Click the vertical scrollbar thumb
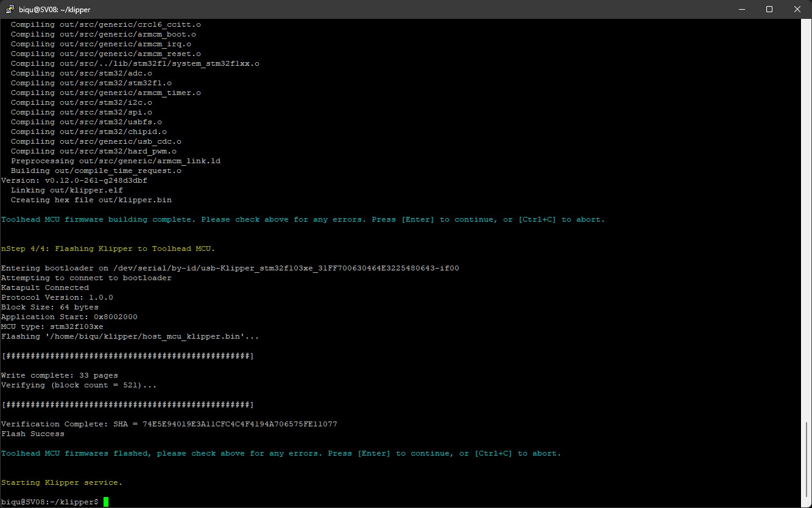Image resolution: width=812 pixels, height=508 pixels. pyautogui.click(x=807, y=459)
